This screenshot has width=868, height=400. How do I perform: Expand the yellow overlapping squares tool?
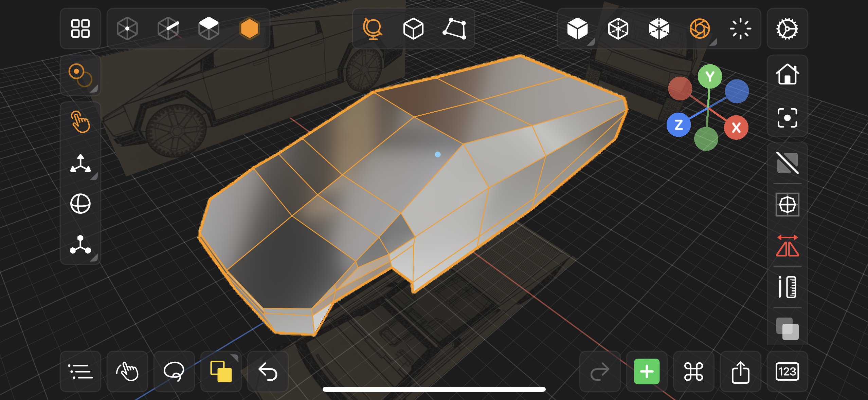[221, 372]
